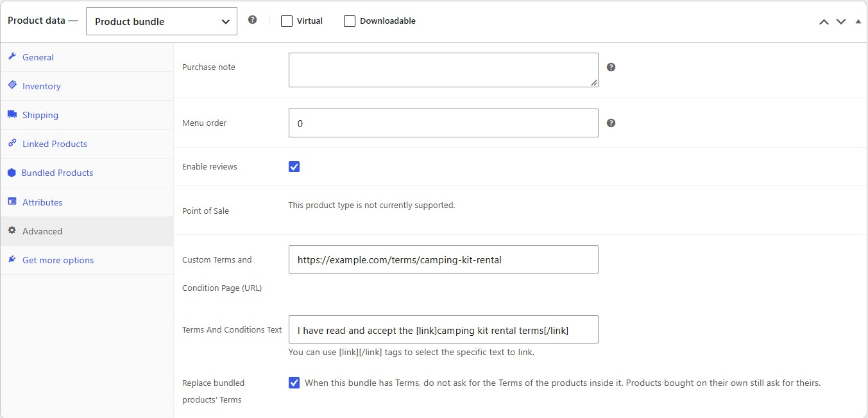Image resolution: width=868 pixels, height=418 pixels.
Task: Click the Linked Products chain icon
Action: (12, 143)
